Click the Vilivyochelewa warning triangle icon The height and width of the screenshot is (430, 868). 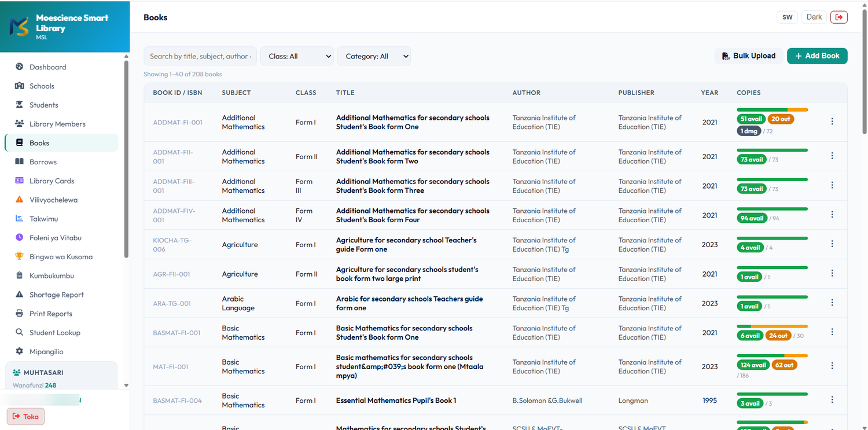click(20, 200)
